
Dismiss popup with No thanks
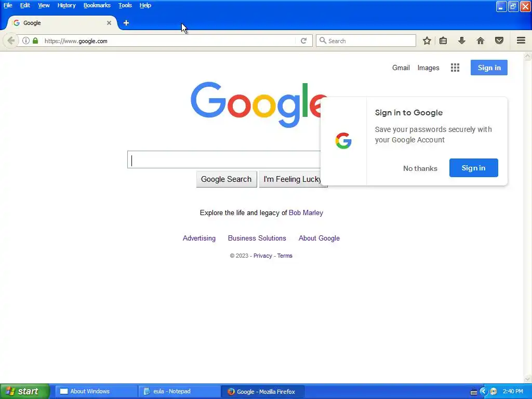coord(420,168)
